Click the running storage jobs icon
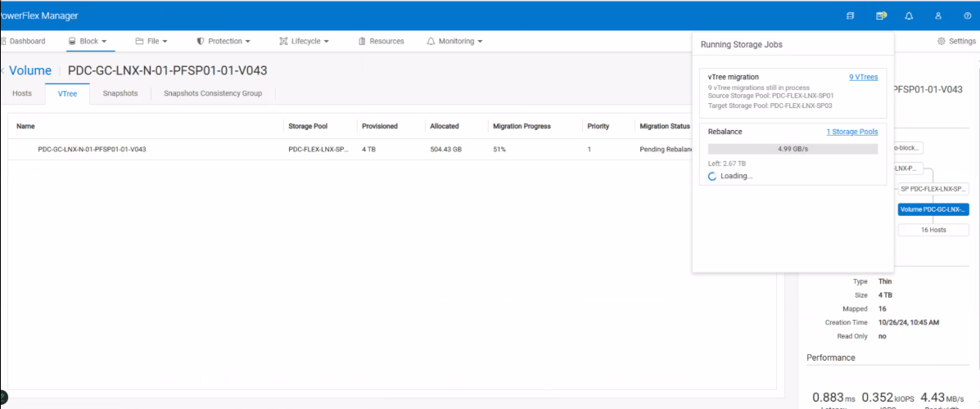Image resolution: width=980 pixels, height=409 pixels. [x=881, y=16]
